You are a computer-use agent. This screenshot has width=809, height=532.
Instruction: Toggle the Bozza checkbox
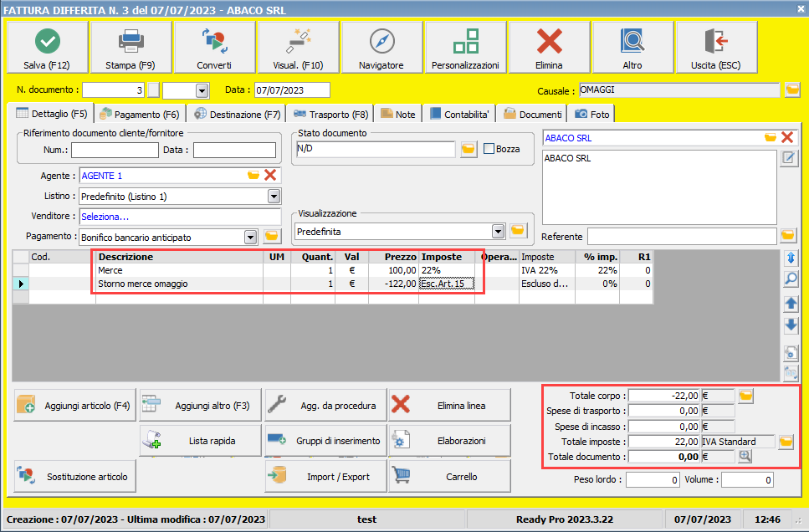[x=489, y=149]
